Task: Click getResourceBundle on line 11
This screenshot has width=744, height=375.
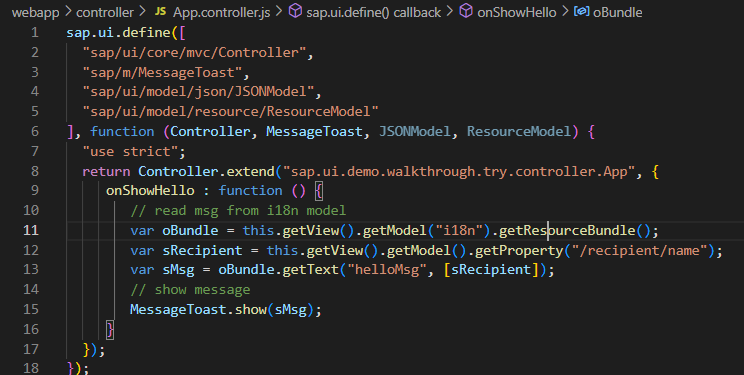Action: pyautogui.click(x=567, y=231)
